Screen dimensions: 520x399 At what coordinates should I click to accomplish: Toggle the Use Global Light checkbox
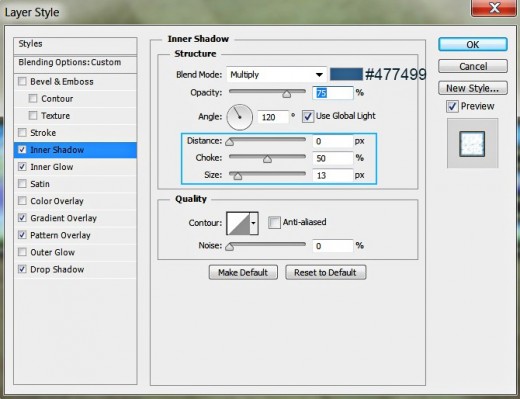tap(308, 116)
